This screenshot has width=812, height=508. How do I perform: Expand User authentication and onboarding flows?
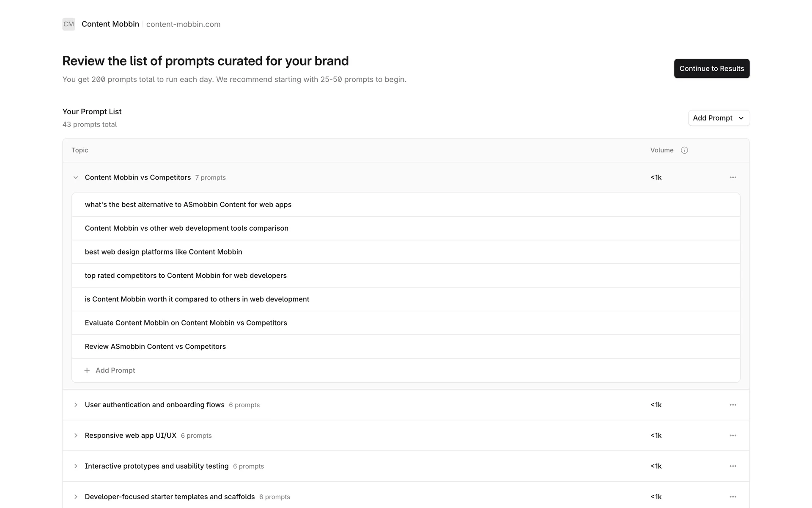pyautogui.click(x=76, y=405)
